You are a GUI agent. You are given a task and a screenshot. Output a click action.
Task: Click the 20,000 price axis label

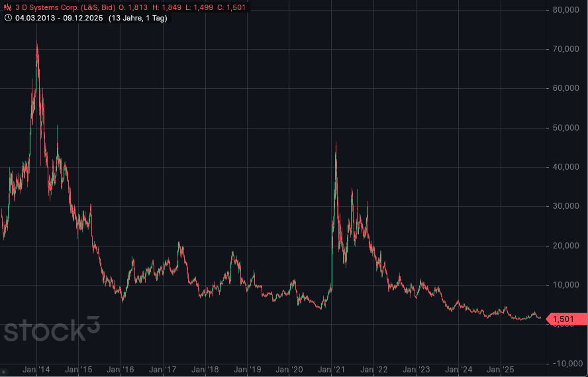tap(565, 246)
